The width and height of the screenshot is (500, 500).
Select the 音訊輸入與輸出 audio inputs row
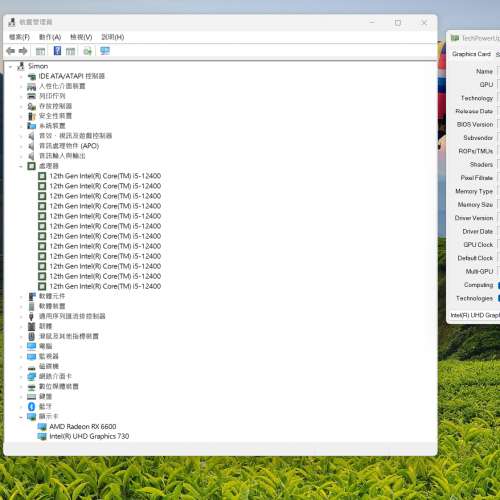click(x=62, y=156)
